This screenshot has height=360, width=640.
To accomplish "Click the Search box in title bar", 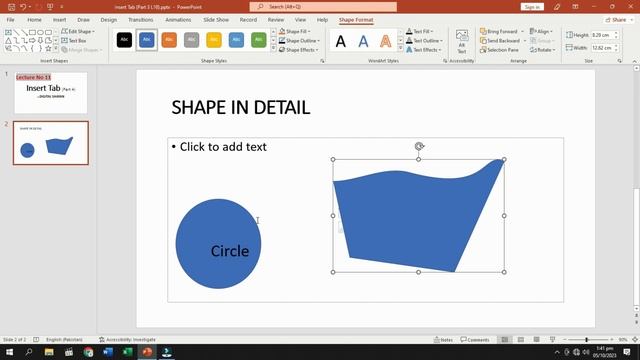I will coord(323,7).
